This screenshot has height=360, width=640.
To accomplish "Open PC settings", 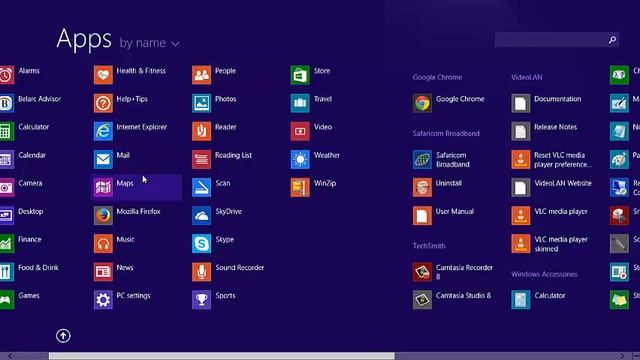I will click(122, 300).
